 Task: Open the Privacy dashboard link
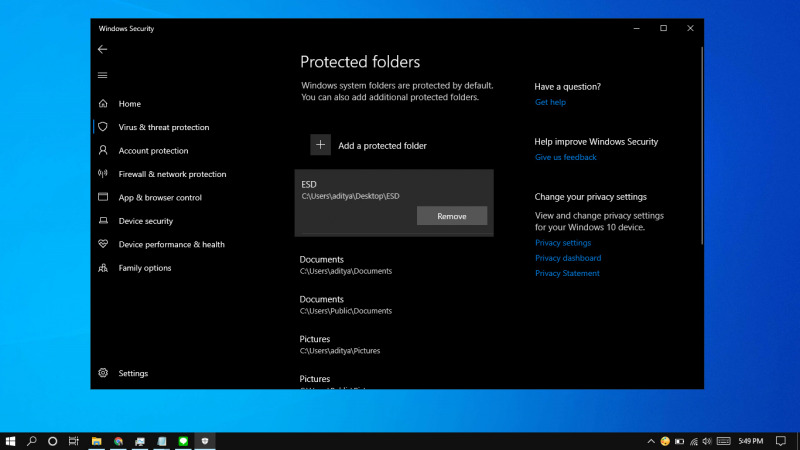568,258
